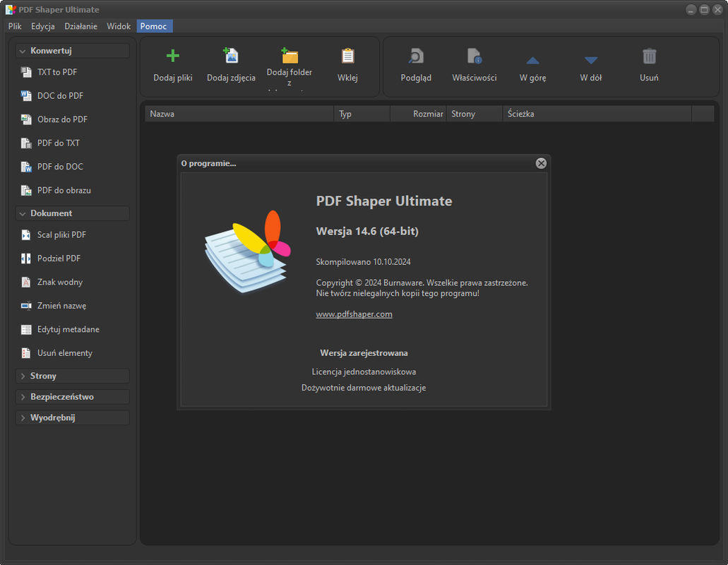Sort list by Strony column
The height and width of the screenshot is (565, 728).
pos(475,114)
